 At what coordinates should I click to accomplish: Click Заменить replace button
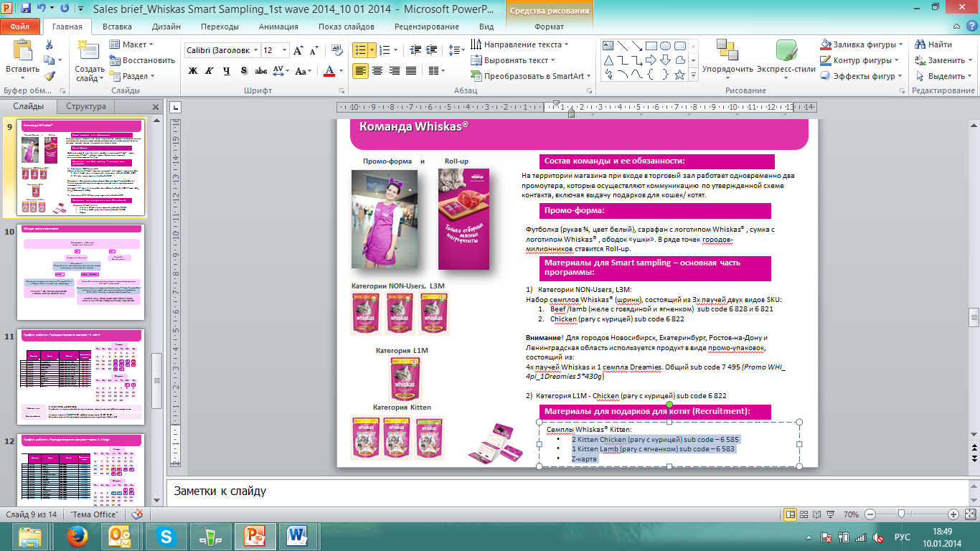pyautogui.click(x=943, y=60)
